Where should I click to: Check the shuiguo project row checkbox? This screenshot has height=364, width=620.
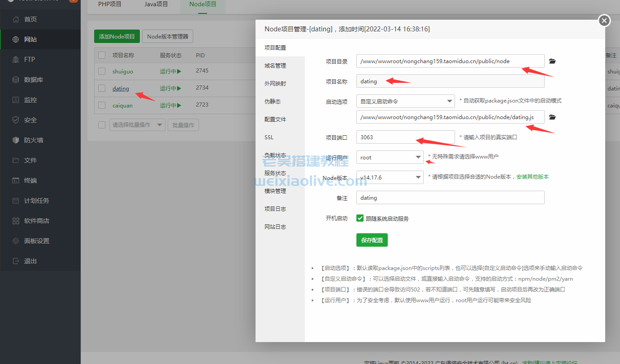coord(102,71)
